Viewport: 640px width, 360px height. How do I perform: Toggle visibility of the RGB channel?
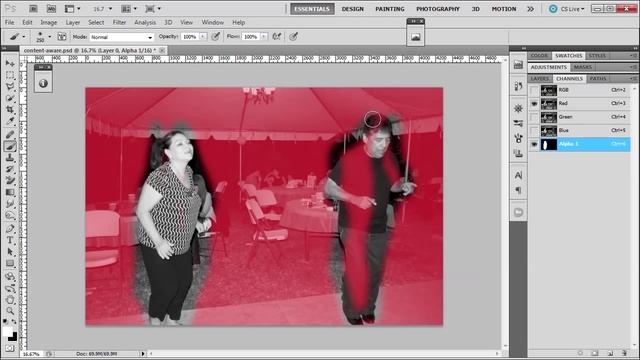point(534,90)
